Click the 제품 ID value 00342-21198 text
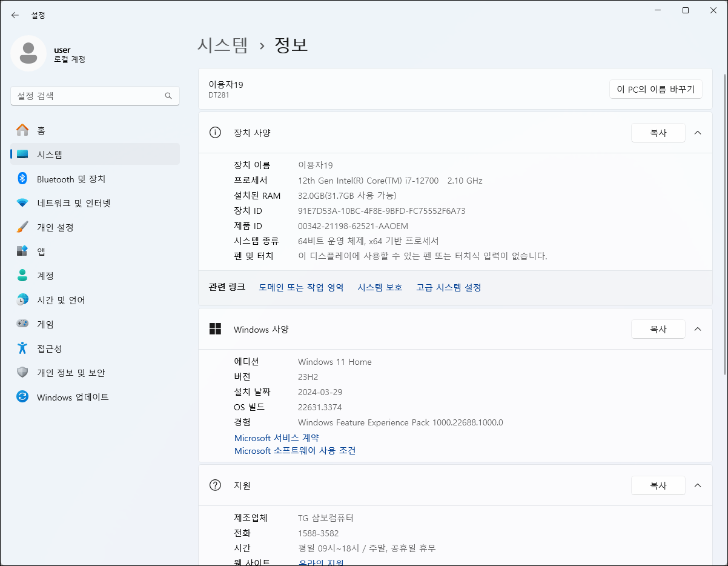The height and width of the screenshot is (566, 728). pyautogui.click(x=353, y=226)
